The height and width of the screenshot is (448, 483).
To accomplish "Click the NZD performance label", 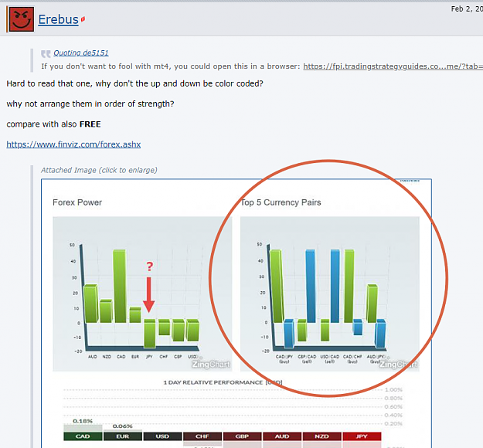I will click(x=321, y=436).
